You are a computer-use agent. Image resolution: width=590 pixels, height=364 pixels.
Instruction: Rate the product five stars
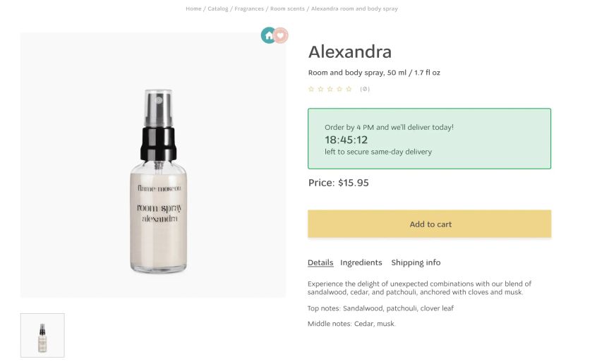click(x=349, y=89)
